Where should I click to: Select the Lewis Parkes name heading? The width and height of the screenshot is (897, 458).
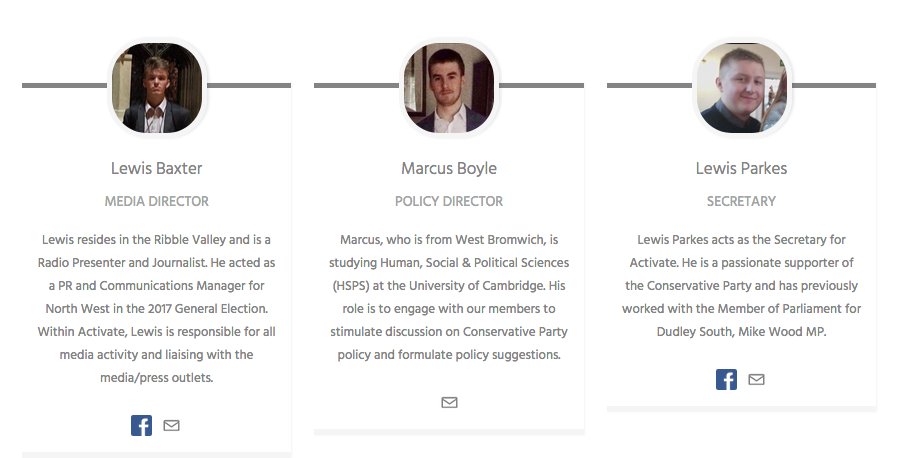pos(741,169)
